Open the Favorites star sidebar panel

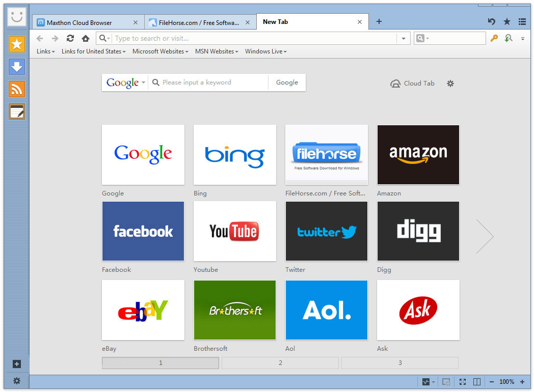click(17, 45)
